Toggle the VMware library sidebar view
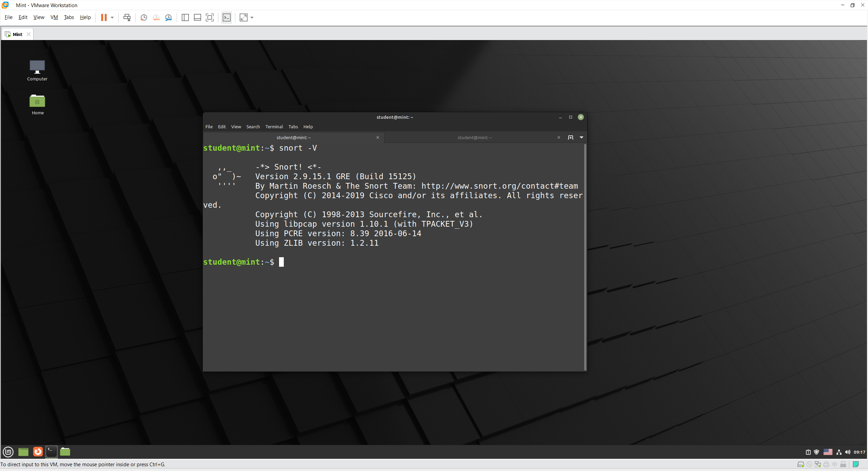 pos(185,17)
